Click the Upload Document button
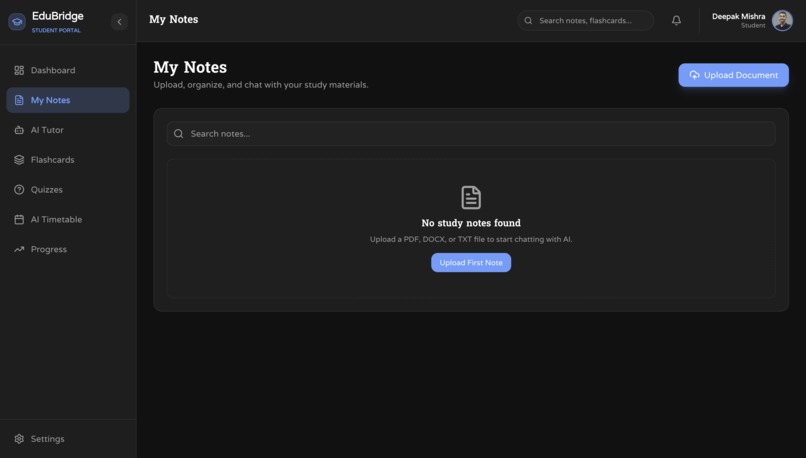Image resolution: width=806 pixels, height=458 pixels. (734, 75)
